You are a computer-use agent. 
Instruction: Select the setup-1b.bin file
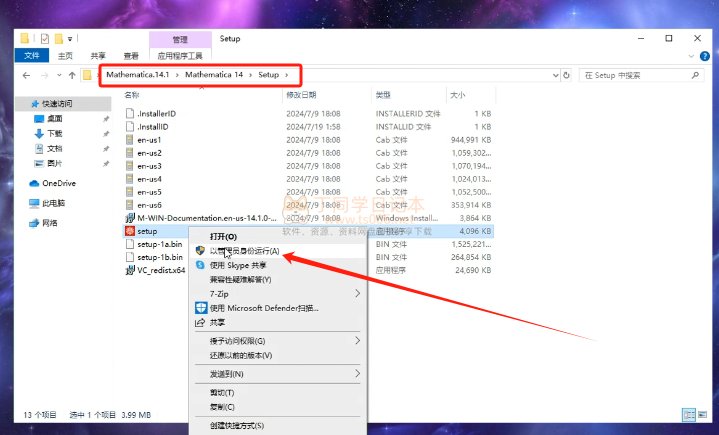(160, 257)
